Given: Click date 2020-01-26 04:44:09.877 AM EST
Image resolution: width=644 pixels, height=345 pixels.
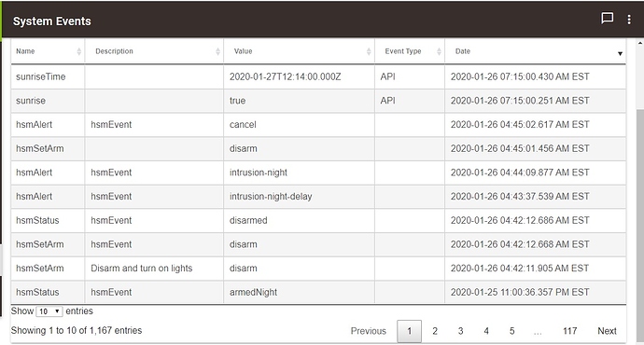Looking at the screenshot, I should (x=520, y=172).
